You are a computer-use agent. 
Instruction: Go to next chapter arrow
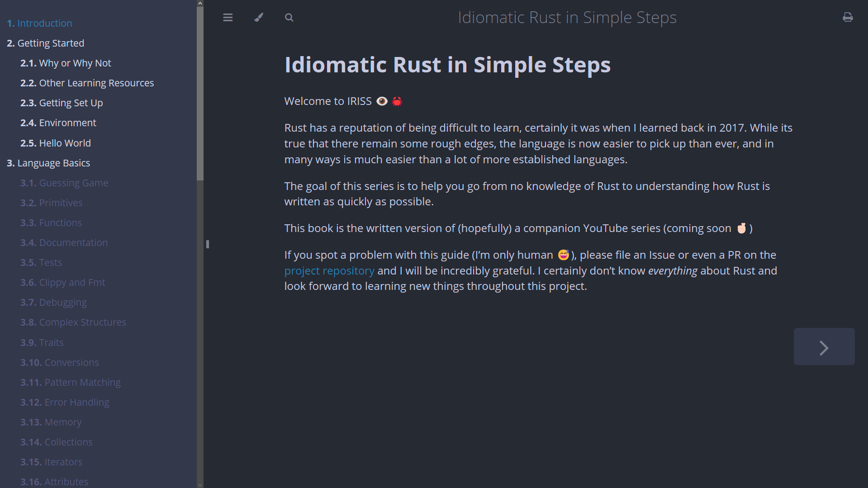click(x=824, y=347)
